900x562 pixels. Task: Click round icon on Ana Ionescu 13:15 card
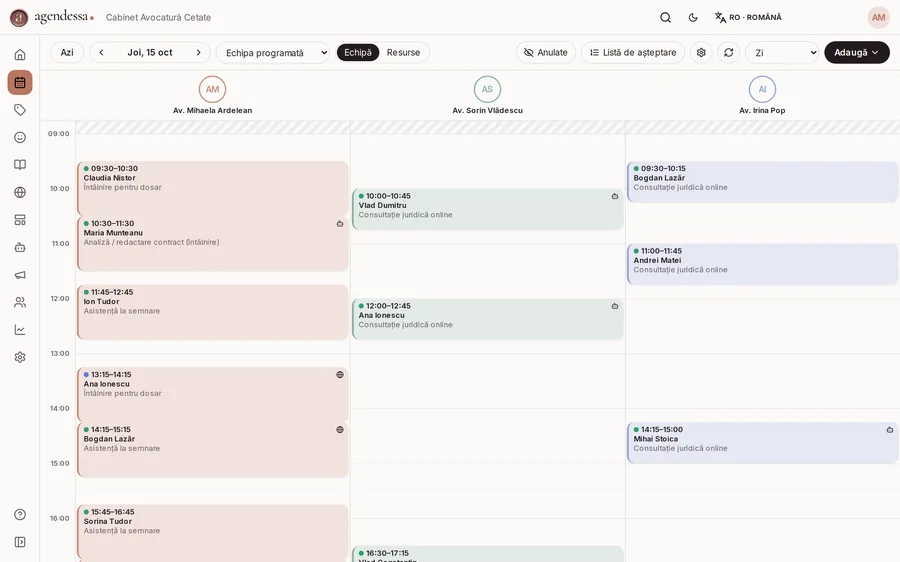tap(340, 375)
